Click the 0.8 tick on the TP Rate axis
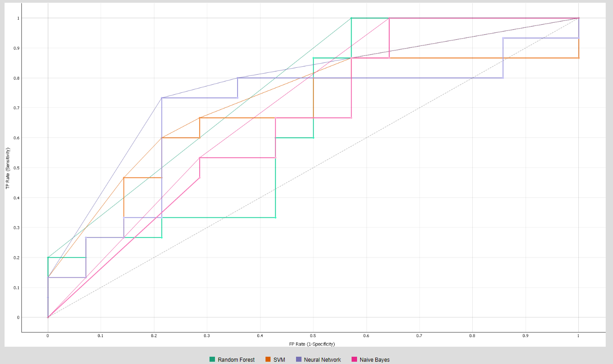 (17, 78)
